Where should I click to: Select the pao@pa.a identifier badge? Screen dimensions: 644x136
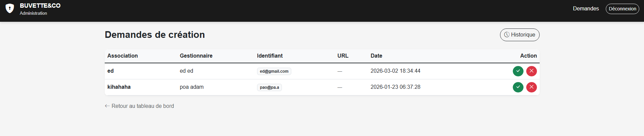click(269, 87)
